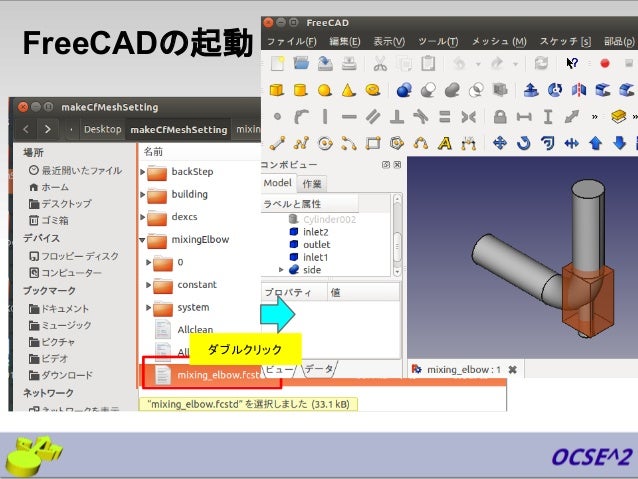Click the model tree vertical scrollbar

(x=397, y=235)
